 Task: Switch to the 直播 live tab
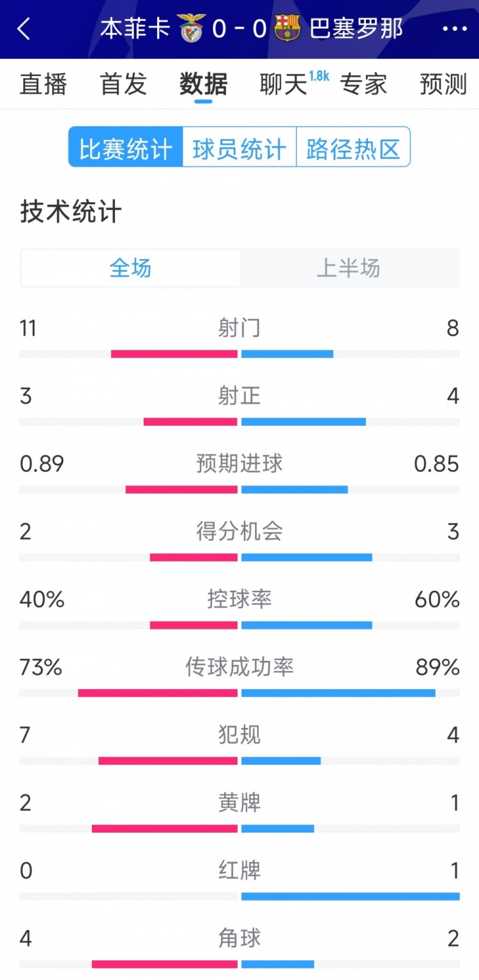[x=43, y=84]
